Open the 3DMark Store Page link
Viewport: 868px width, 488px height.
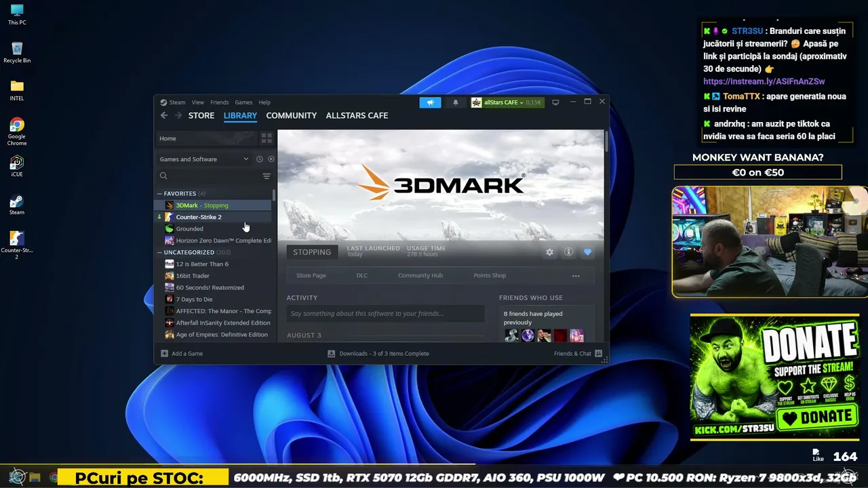click(311, 276)
